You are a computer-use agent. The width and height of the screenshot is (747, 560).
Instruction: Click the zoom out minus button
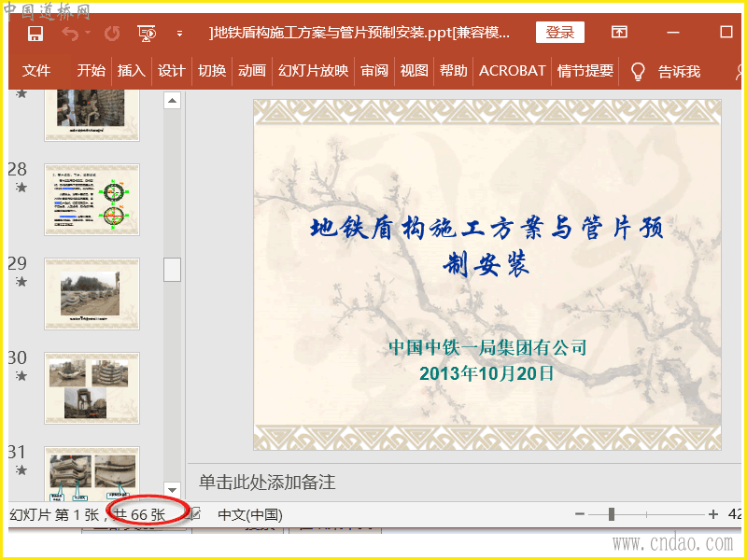click(580, 514)
